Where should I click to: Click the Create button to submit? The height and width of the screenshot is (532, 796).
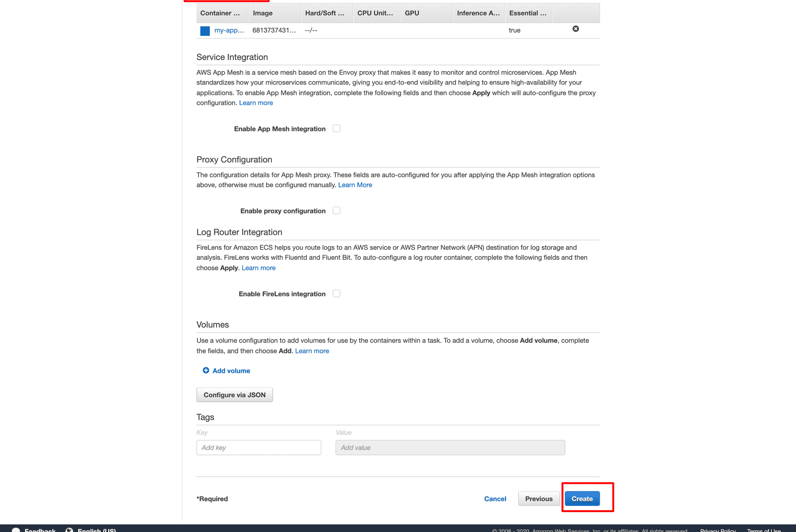(x=582, y=498)
